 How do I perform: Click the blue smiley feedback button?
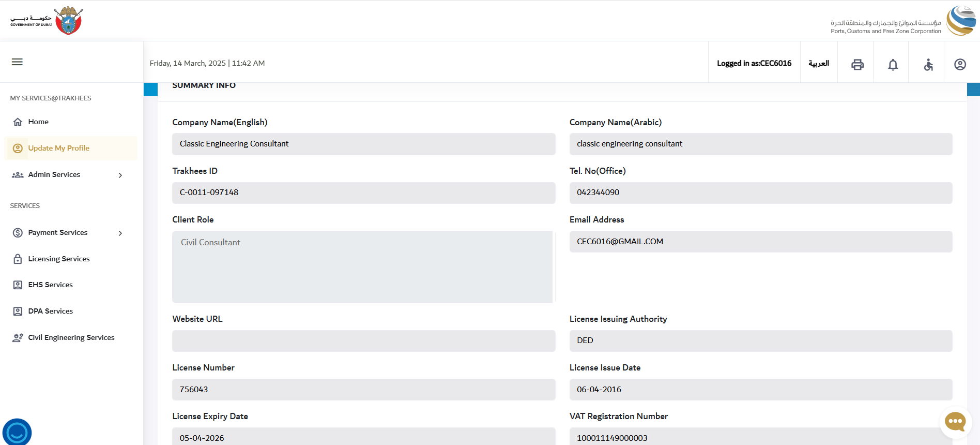(x=17, y=432)
